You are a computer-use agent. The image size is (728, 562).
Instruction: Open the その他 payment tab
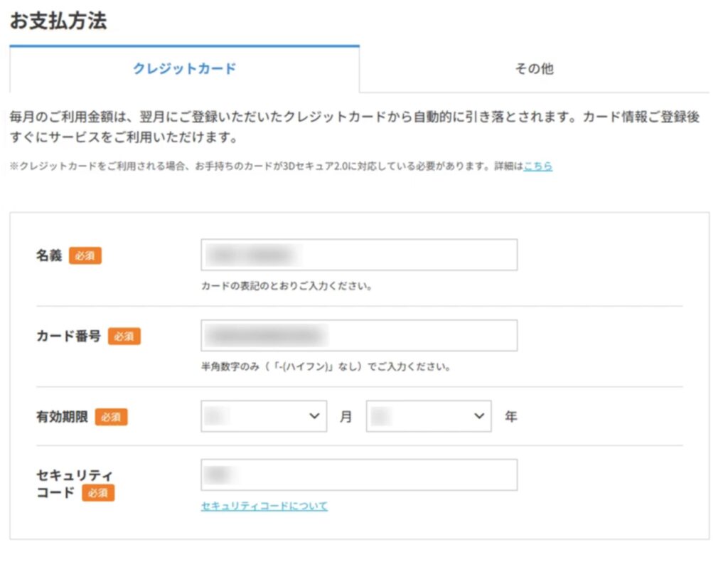pyautogui.click(x=534, y=69)
